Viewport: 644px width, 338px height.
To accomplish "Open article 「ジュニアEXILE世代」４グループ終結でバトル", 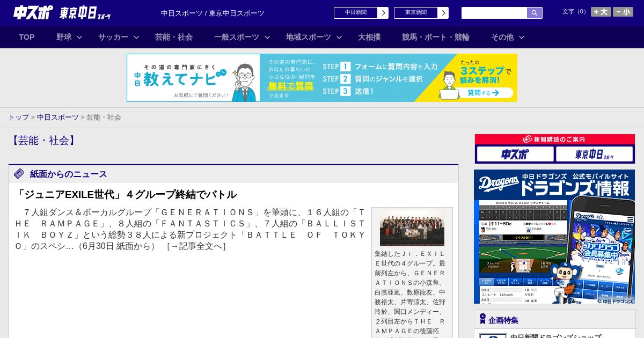I will 126,194.
